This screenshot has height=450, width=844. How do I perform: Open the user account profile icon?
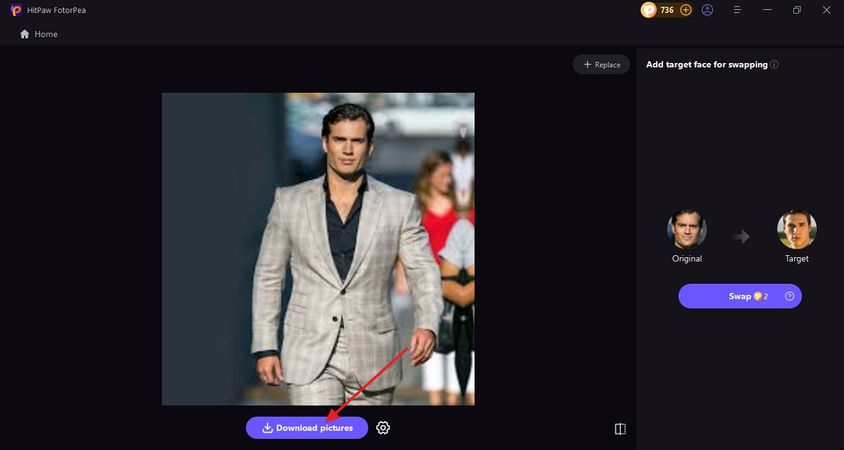coord(707,10)
